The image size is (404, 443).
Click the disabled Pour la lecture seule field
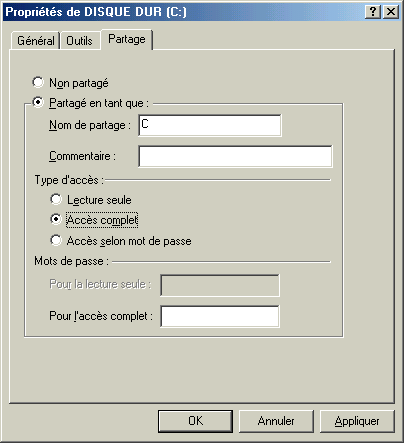tap(220, 285)
